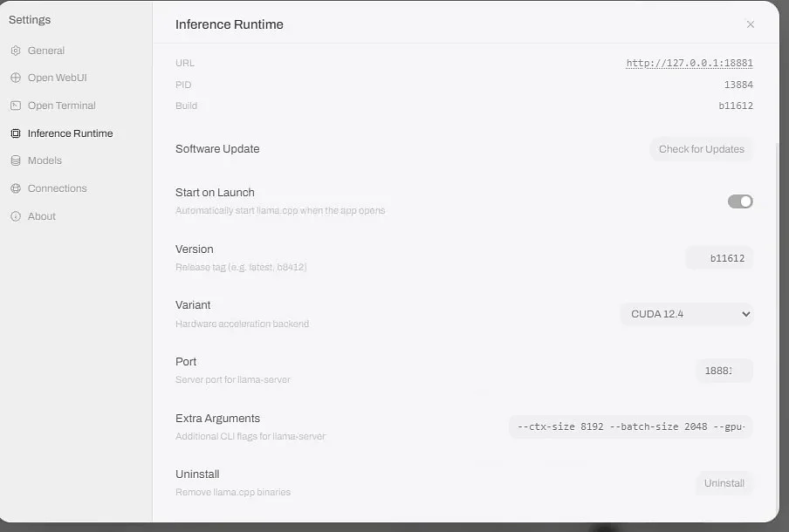The image size is (789, 532).
Task: Click the Settings sidebar title
Action: pos(30,19)
